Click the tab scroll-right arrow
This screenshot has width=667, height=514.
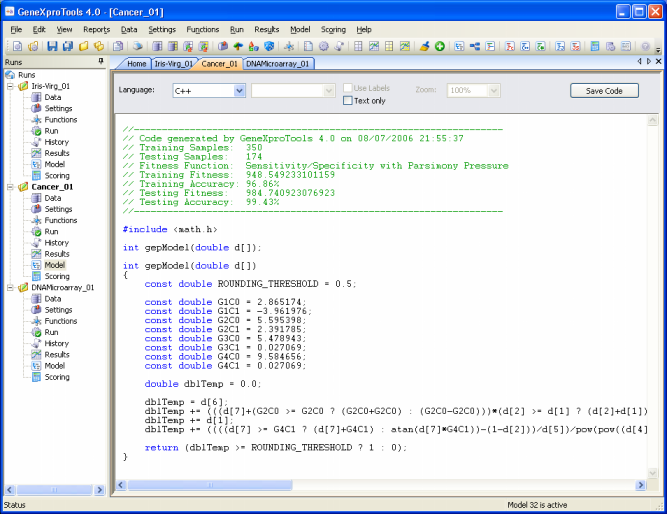pos(649,62)
